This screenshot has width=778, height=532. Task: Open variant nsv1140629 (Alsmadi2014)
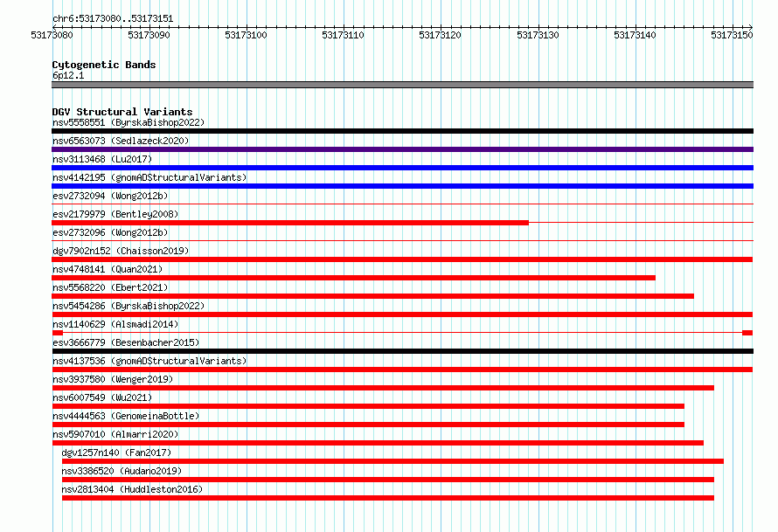click(115, 324)
